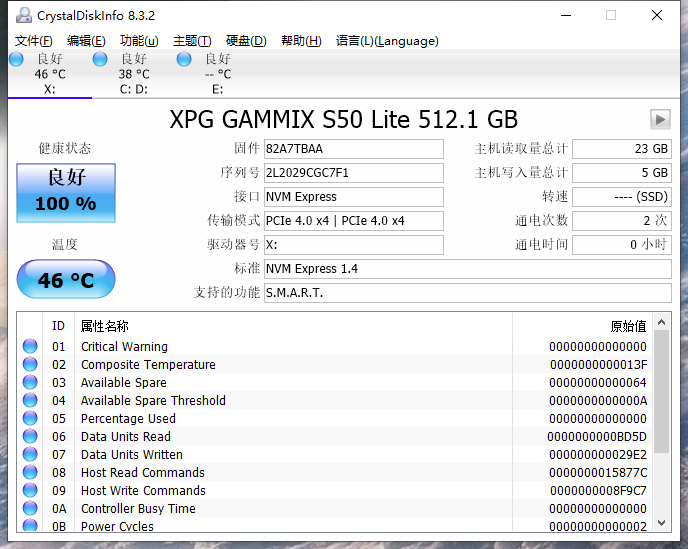Click status orb for Available Spare row
The width and height of the screenshot is (688, 549).
click(x=30, y=382)
